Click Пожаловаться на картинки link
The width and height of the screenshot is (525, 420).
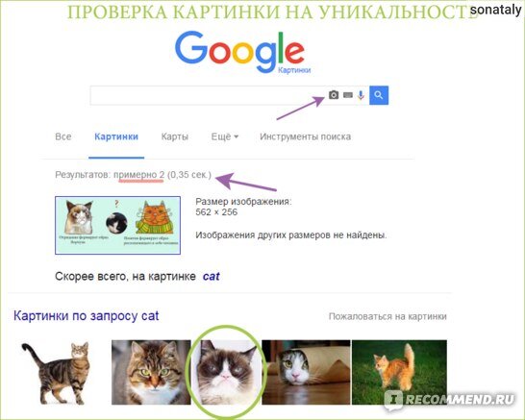click(x=387, y=316)
